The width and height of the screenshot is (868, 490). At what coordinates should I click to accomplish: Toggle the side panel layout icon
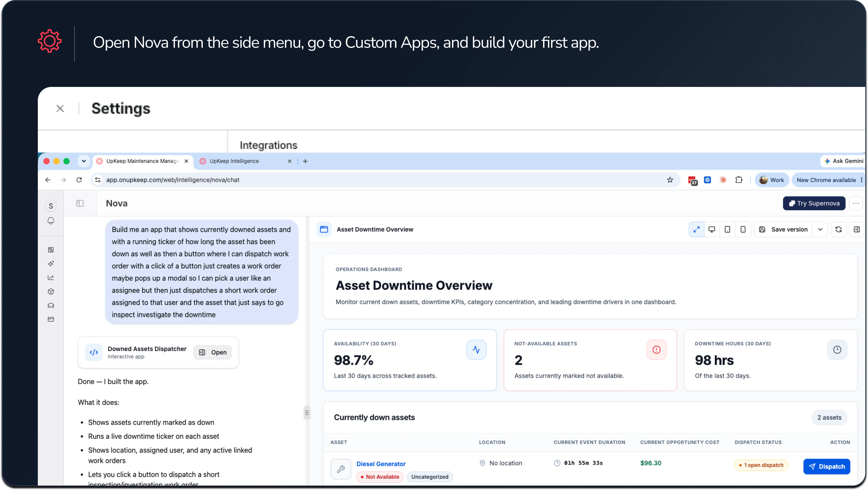click(x=857, y=229)
